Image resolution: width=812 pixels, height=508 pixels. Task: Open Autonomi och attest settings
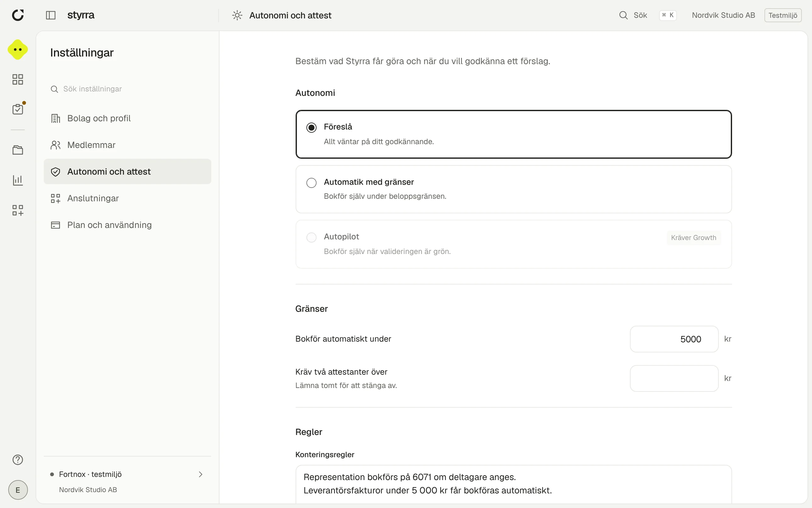click(x=128, y=171)
